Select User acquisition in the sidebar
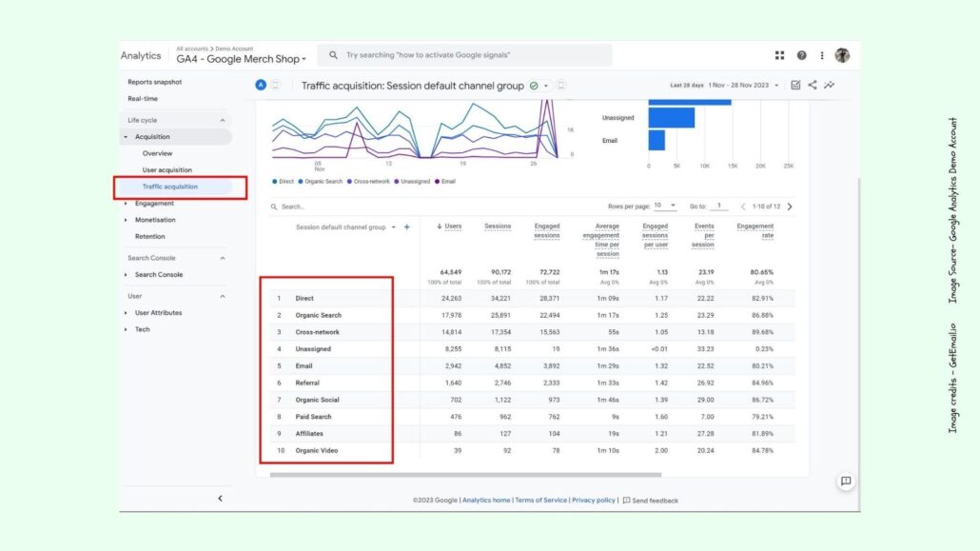Viewport: 980px width, 551px height. (x=167, y=170)
